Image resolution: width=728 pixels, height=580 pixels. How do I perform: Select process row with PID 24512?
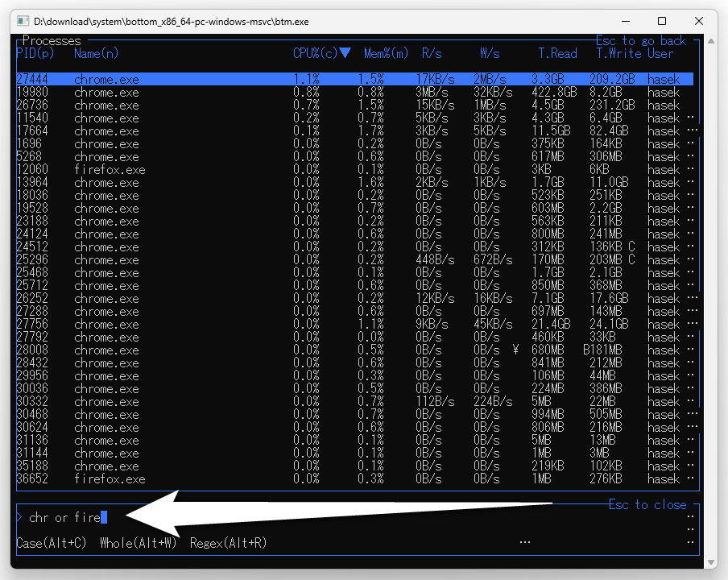(x=354, y=246)
